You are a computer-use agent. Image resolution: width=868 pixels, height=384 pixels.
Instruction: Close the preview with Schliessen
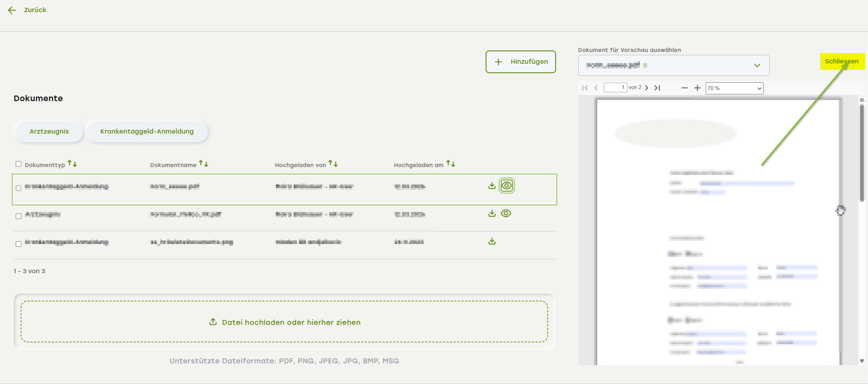[842, 61]
